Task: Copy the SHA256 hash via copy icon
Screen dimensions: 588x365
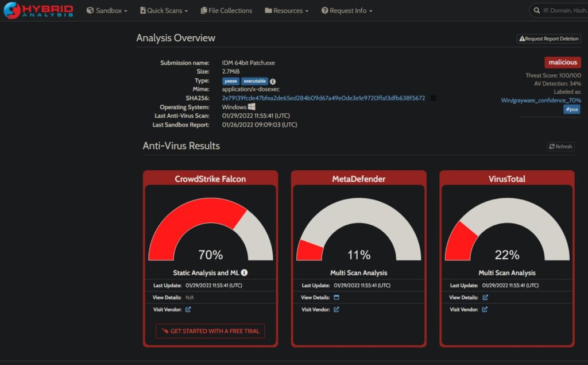Action: tap(433, 98)
